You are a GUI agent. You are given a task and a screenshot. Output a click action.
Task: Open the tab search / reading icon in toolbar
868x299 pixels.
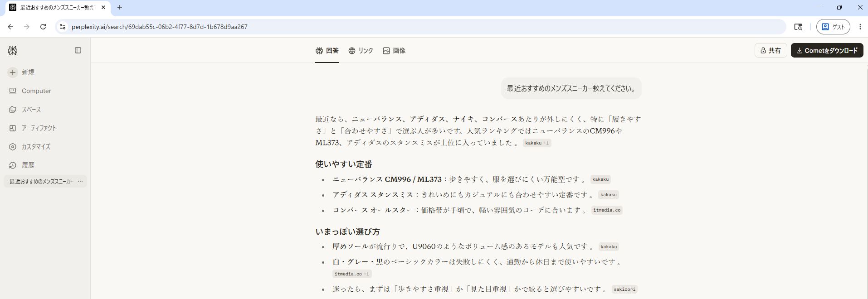pyautogui.click(x=798, y=27)
